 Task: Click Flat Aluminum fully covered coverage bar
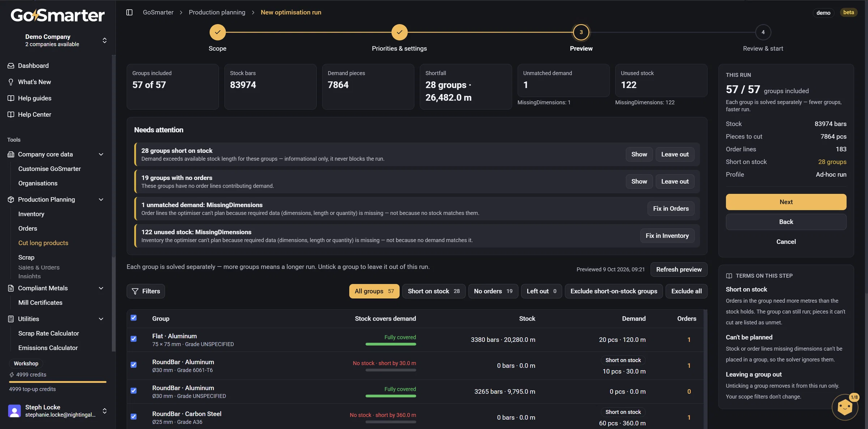[x=391, y=344]
